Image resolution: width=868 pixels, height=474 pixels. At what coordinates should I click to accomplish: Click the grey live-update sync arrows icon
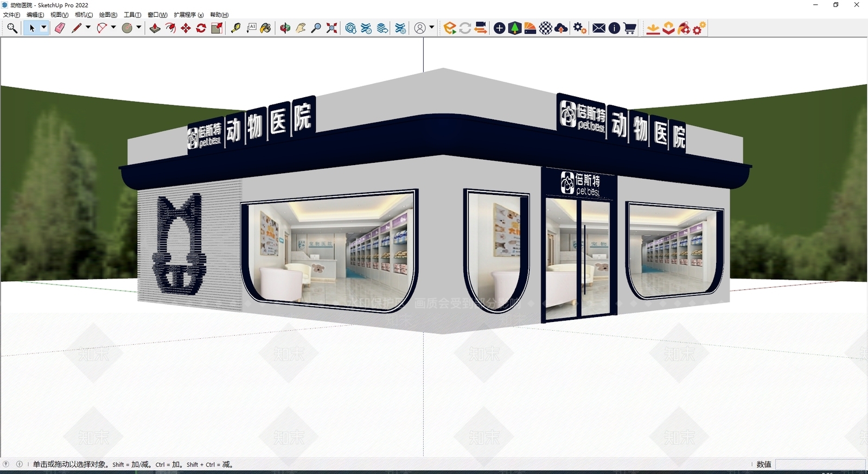coord(465,28)
